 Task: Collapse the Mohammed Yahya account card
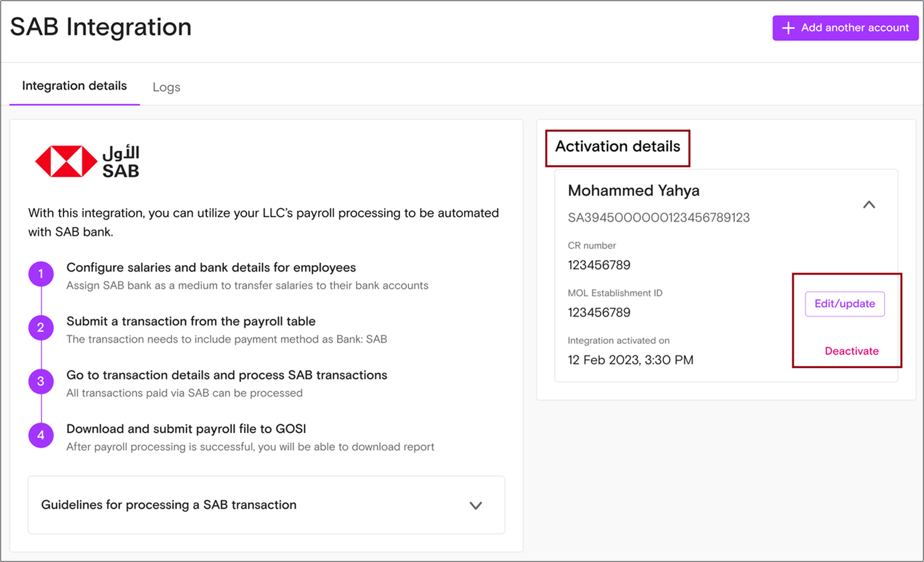pos(869,205)
